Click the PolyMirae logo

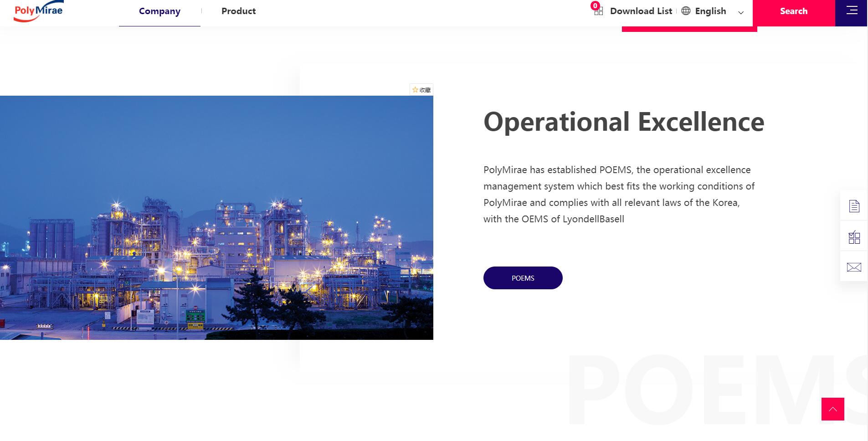click(39, 11)
